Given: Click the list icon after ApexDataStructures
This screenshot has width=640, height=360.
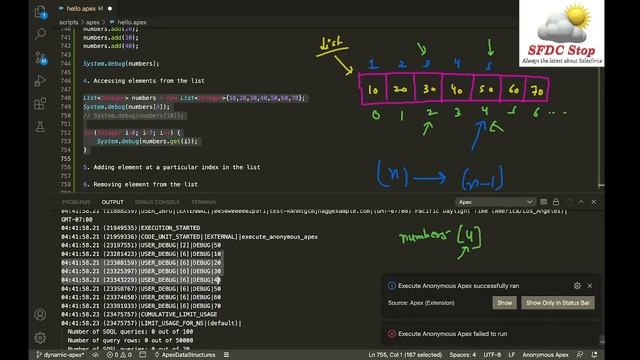Looking at the screenshot, I should pos(227,355).
